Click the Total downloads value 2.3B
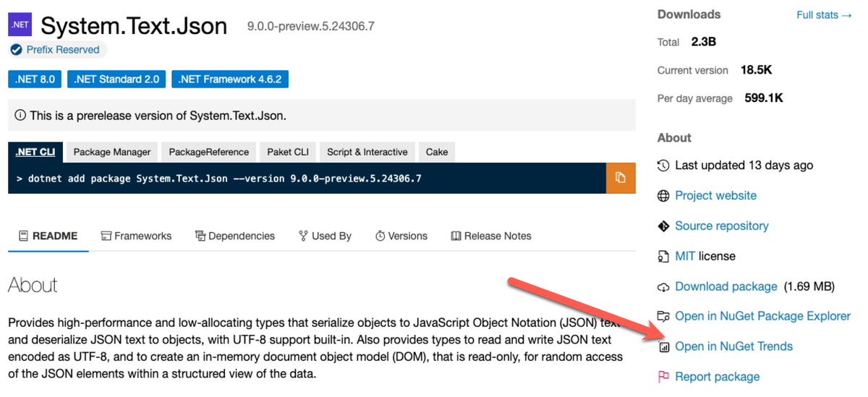This screenshot has width=868, height=397. tap(703, 42)
